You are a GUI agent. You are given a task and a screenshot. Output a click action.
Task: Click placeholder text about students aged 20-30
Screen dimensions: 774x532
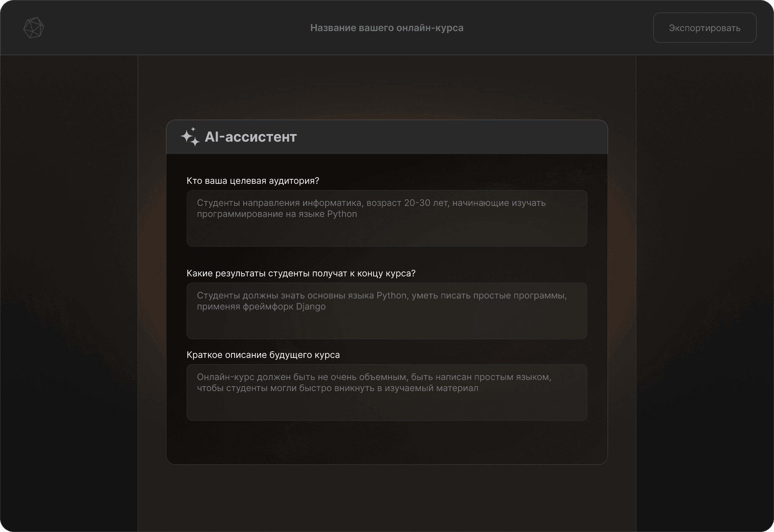371,203
